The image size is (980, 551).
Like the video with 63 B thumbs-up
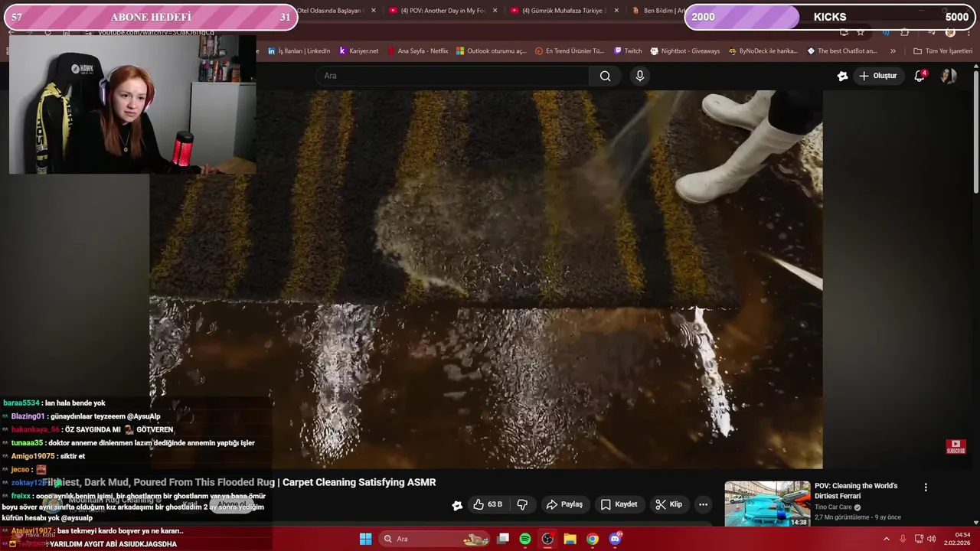click(x=488, y=504)
